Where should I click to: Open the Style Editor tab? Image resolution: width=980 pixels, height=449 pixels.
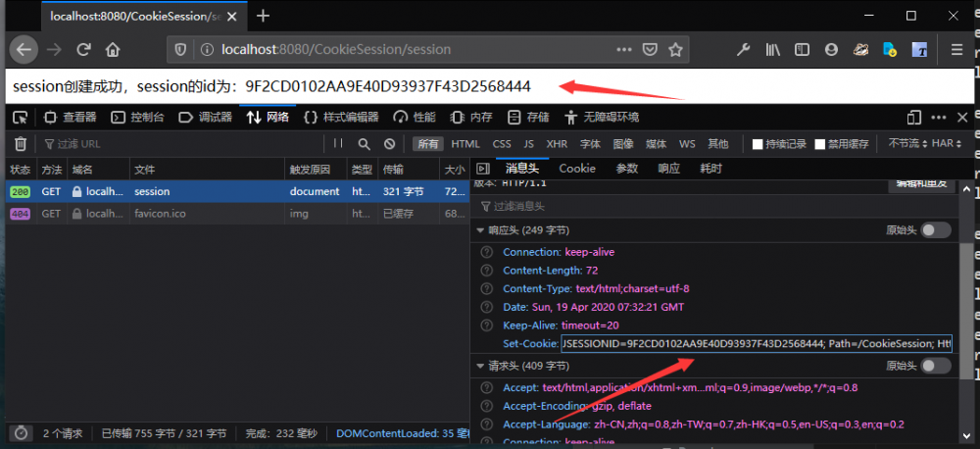pyautogui.click(x=341, y=117)
